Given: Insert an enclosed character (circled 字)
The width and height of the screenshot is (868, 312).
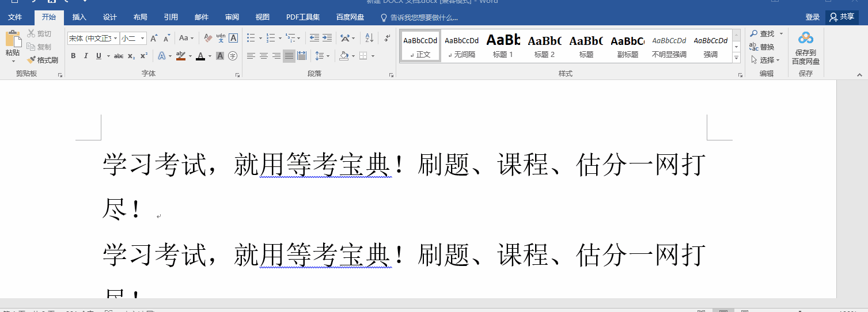Looking at the screenshot, I should [x=233, y=56].
